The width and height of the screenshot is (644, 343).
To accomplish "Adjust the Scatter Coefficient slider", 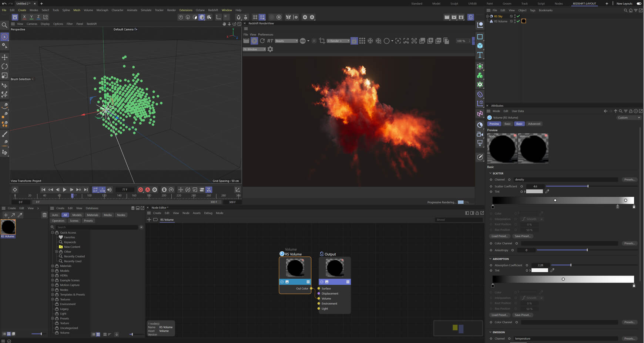I will (588, 186).
